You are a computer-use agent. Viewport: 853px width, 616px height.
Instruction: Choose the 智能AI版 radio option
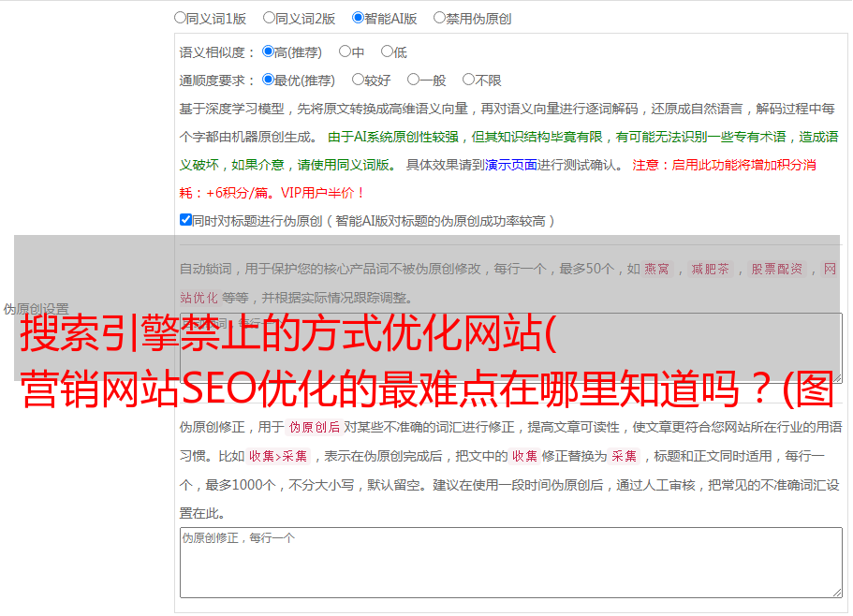358,18
